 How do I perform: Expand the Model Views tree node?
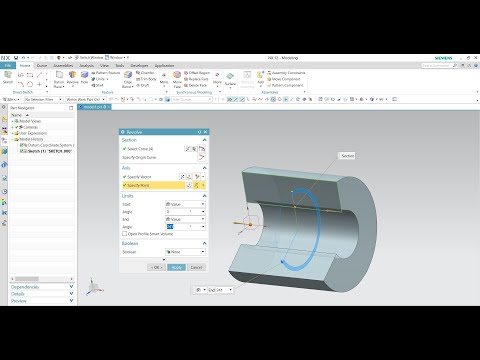(x=13, y=121)
